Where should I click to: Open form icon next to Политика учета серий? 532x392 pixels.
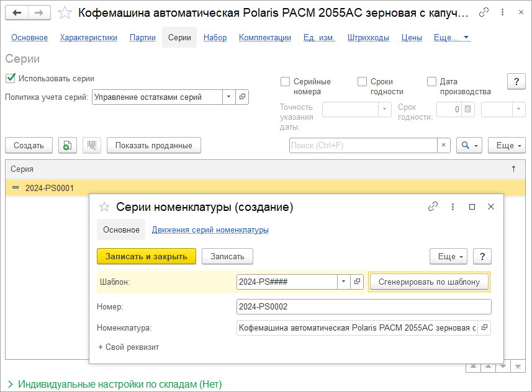click(x=242, y=97)
